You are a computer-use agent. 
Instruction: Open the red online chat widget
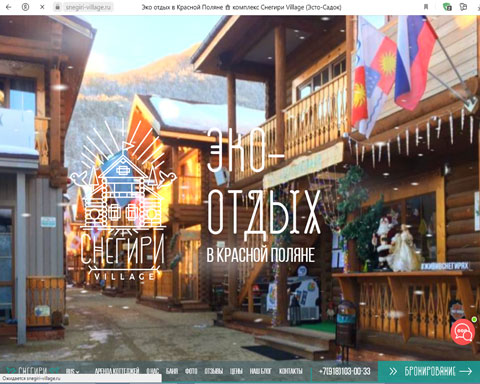point(463,332)
